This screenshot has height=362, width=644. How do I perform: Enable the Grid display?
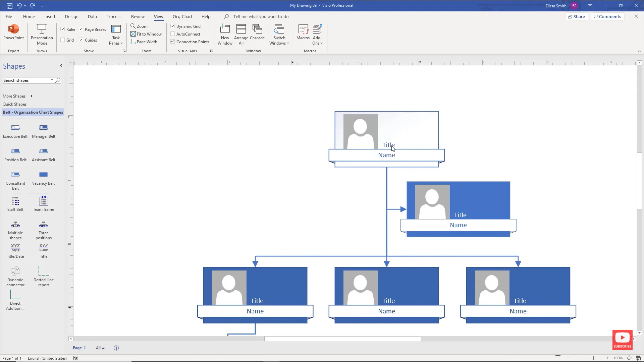[62, 40]
